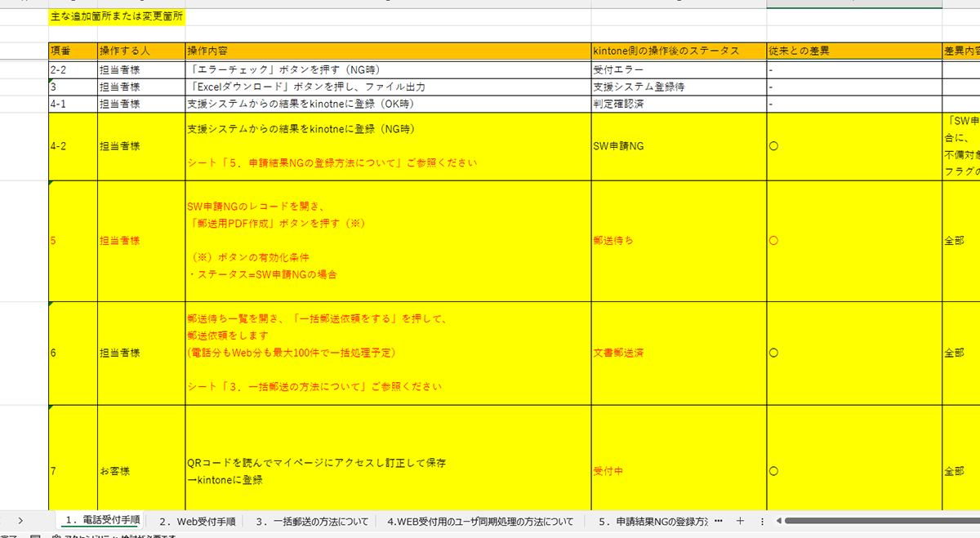
Task: Open the 5．申請結果NGの登録方法 sheet tab
Action: [653, 520]
